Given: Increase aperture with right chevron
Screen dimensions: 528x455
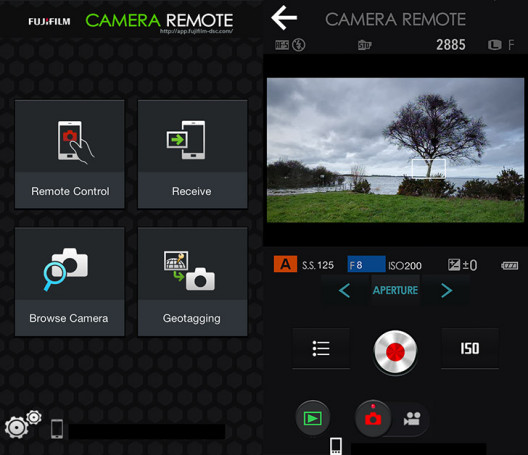Looking at the screenshot, I should click(x=447, y=290).
